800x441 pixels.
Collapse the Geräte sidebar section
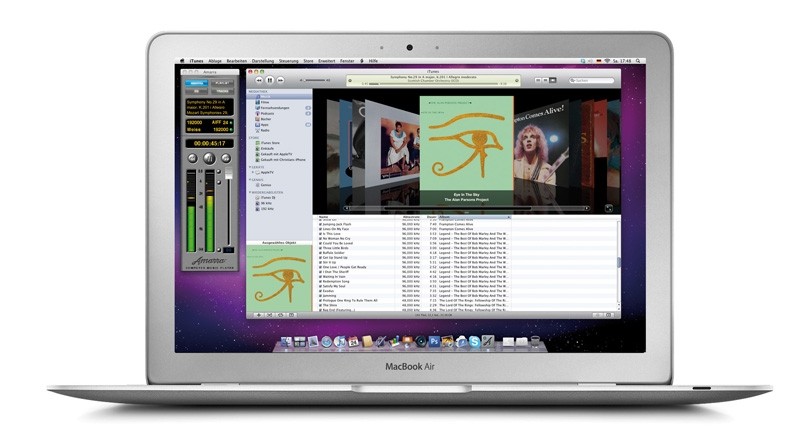tap(249, 167)
